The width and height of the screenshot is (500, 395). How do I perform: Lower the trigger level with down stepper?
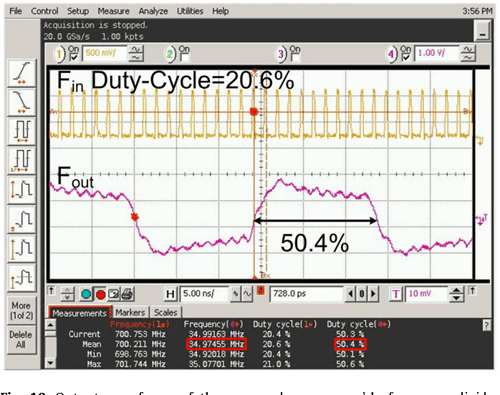coord(456,298)
